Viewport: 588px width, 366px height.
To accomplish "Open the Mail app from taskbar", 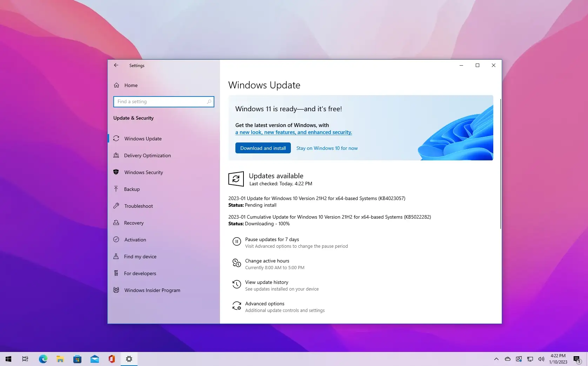I will (95, 359).
